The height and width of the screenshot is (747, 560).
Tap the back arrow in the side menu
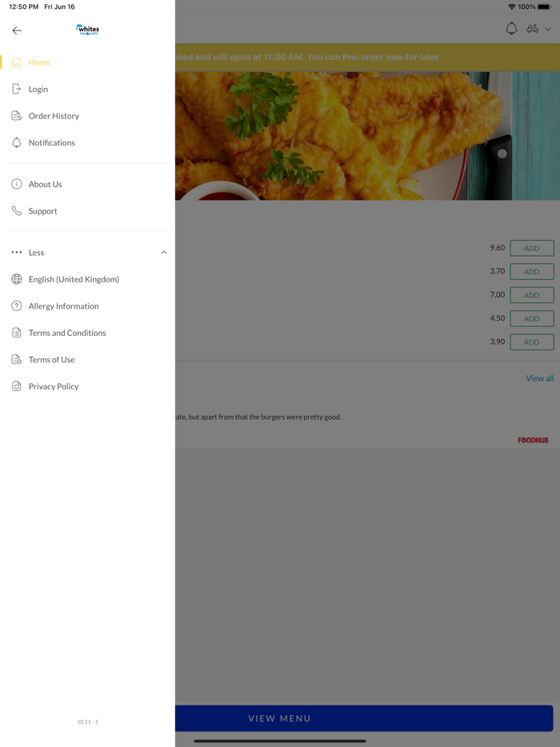(17, 30)
